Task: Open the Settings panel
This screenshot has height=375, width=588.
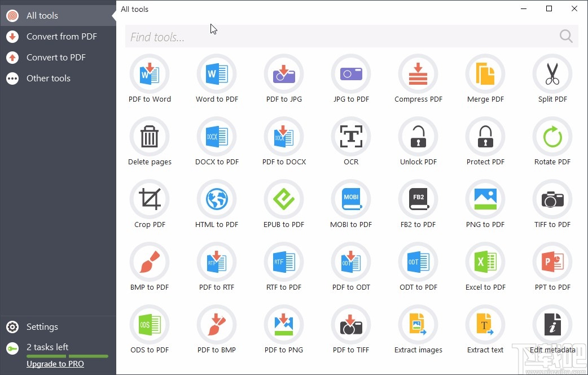Action: (42, 326)
